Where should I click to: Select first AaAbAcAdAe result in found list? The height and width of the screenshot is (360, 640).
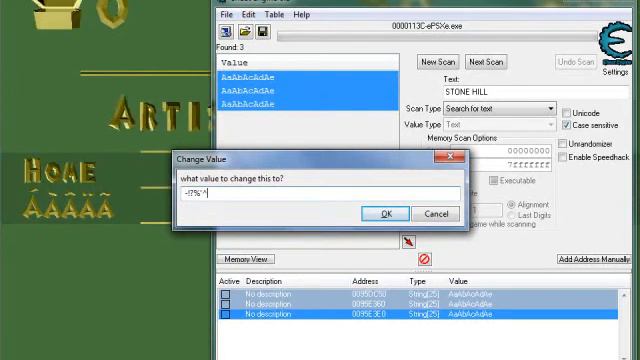coord(308,77)
